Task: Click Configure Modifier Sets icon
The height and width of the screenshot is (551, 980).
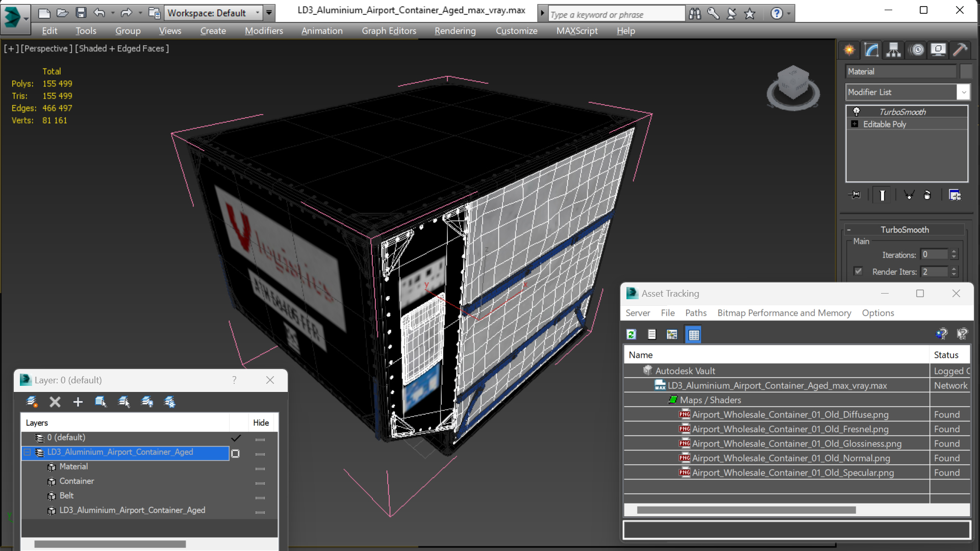Action: pos(954,195)
